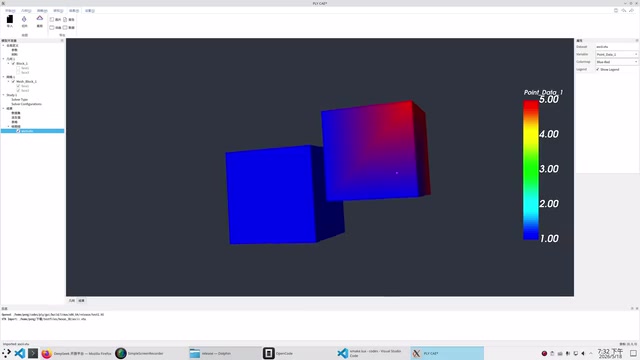This screenshot has height=360, width=640.
Task: Click the picture export icon in ribbon's top row
Action: 52,19
